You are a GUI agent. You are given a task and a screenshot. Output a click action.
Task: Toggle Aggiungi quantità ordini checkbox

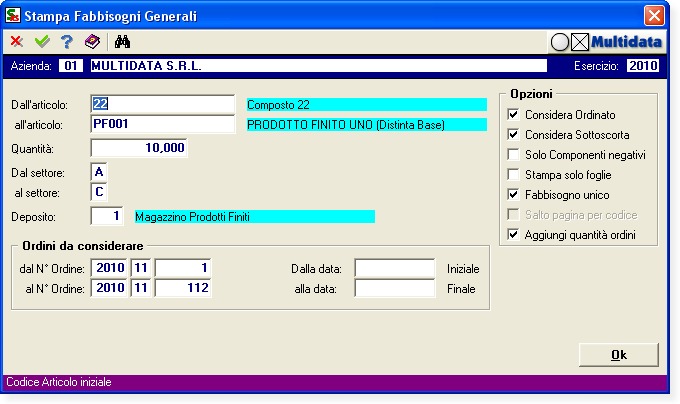click(x=513, y=235)
